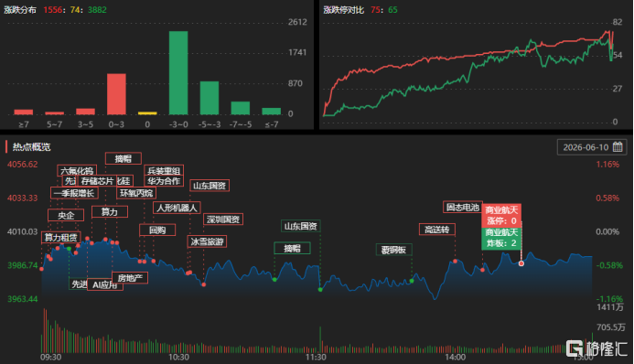Select the 六氟化钨 hotspot label

point(77,170)
